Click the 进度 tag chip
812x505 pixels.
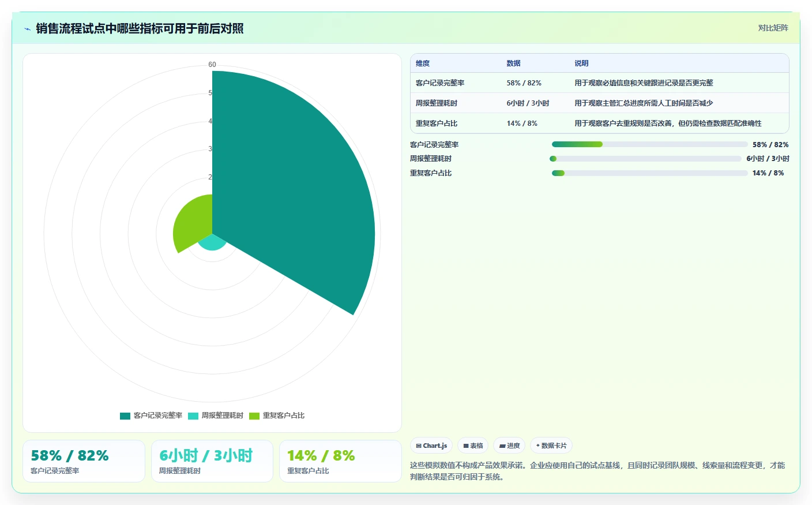509,446
